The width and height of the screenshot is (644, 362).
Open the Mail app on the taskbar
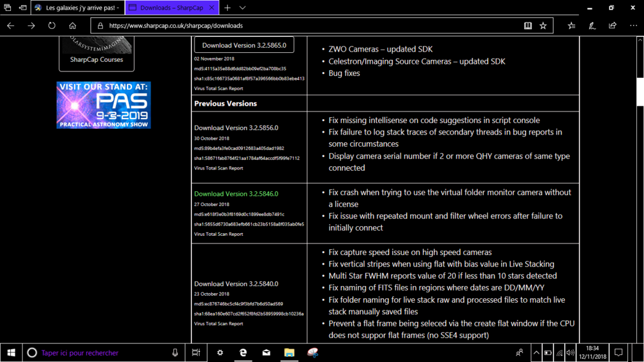266,352
